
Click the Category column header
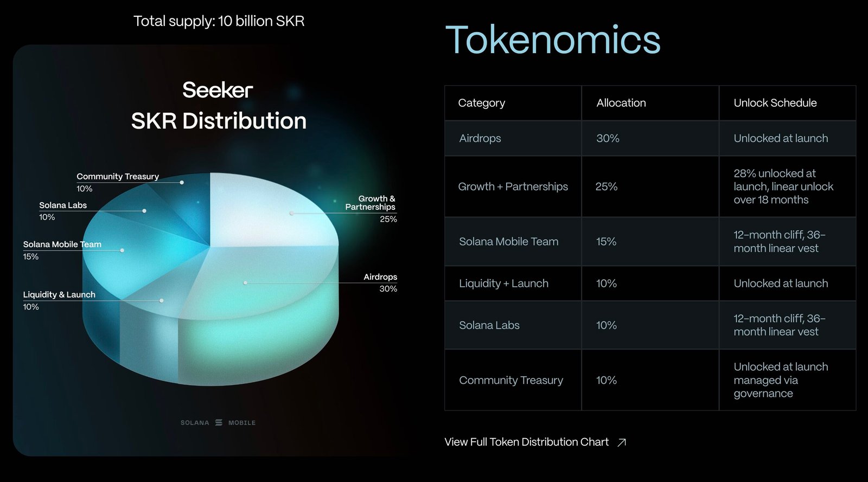pyautogui.click(x=481, y=103)
